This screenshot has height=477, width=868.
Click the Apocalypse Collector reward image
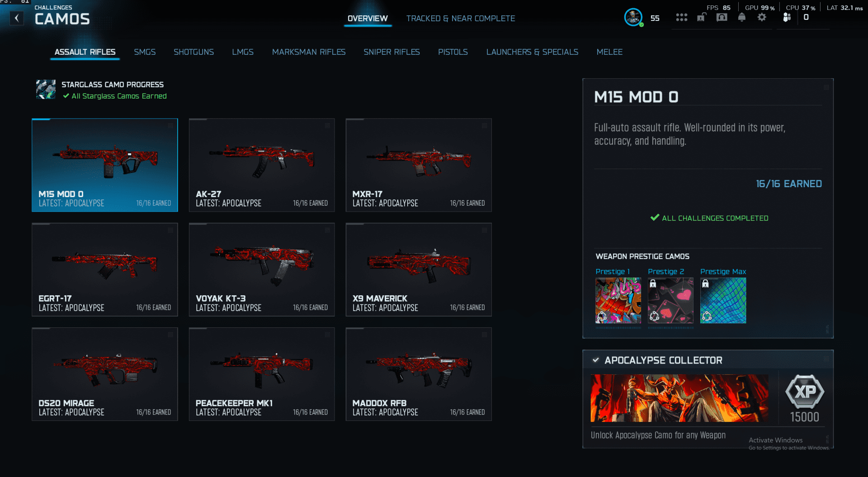click(679, 398)
